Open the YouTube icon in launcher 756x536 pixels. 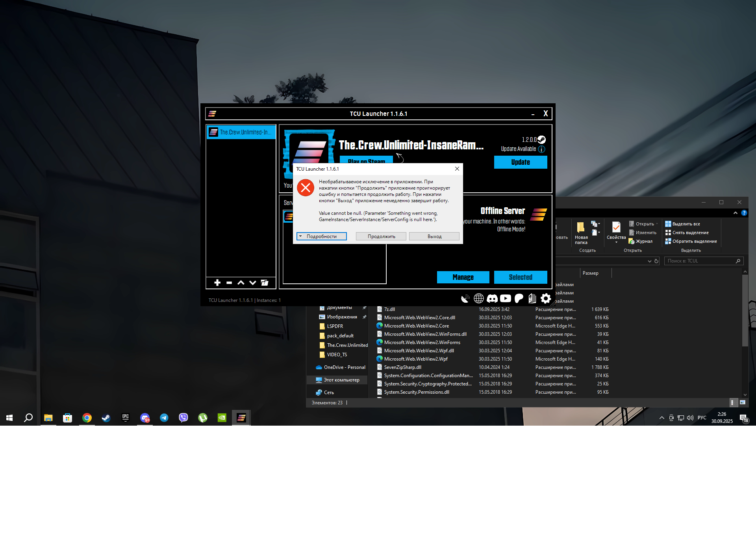506,298
